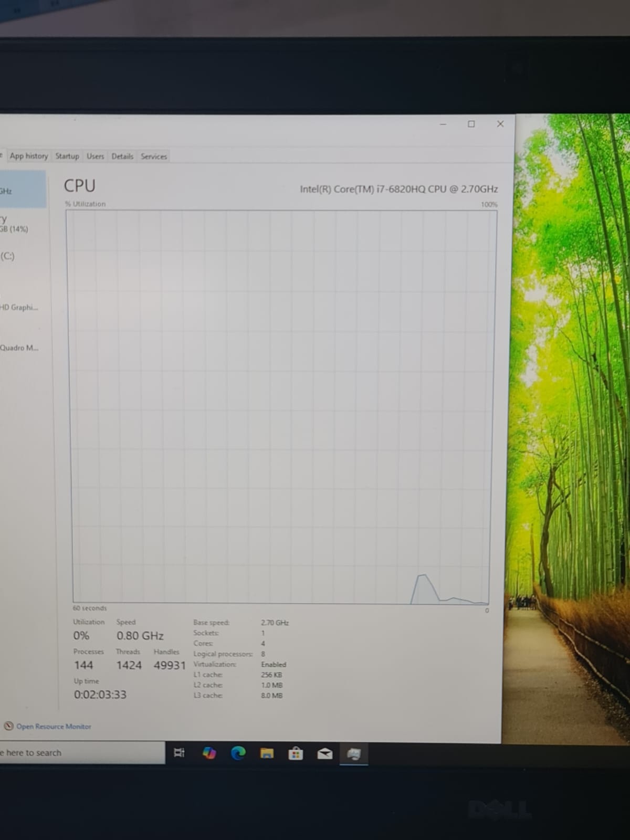
Task: Open Microsoft Edge from the taskbar
Action: pyautogui.click(x=238, y=753)
